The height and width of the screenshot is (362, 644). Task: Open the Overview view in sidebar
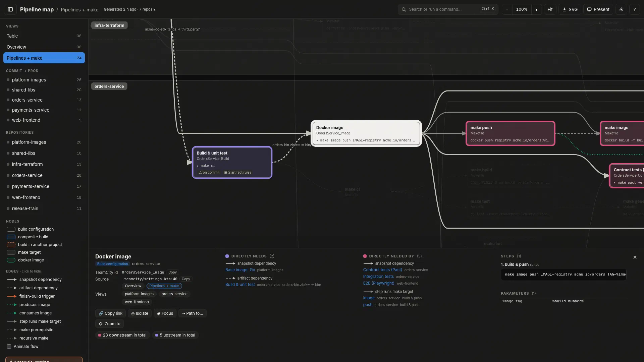pyautogui.click(x=44, y=47)
